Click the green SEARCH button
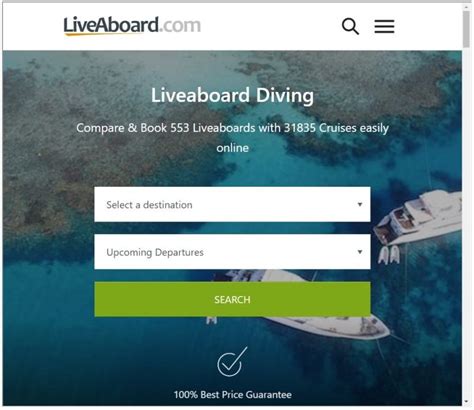Screen dimensions: 474x410 click(x=232, y=299)
